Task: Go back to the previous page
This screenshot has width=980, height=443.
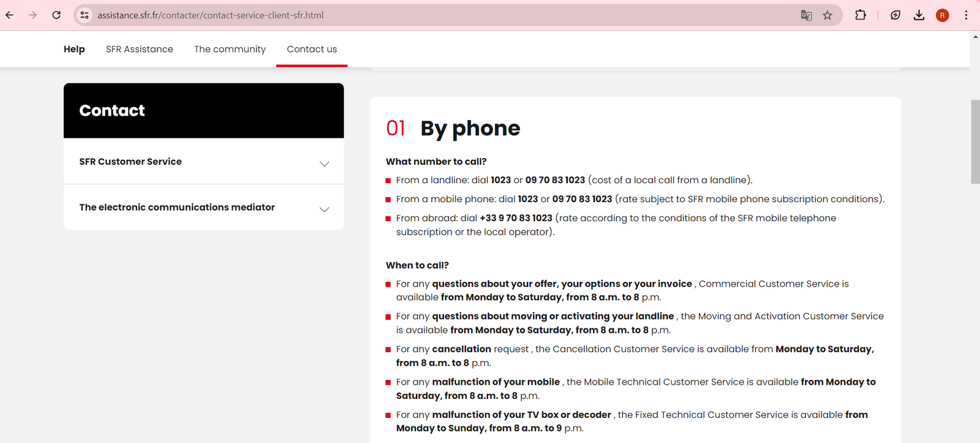Action: tap(10, 15)
